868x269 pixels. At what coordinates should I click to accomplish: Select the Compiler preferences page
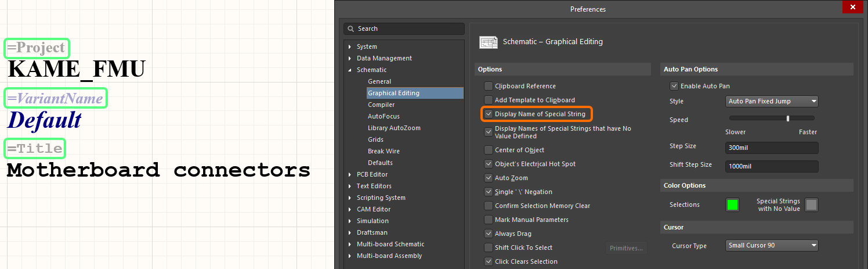381,105
